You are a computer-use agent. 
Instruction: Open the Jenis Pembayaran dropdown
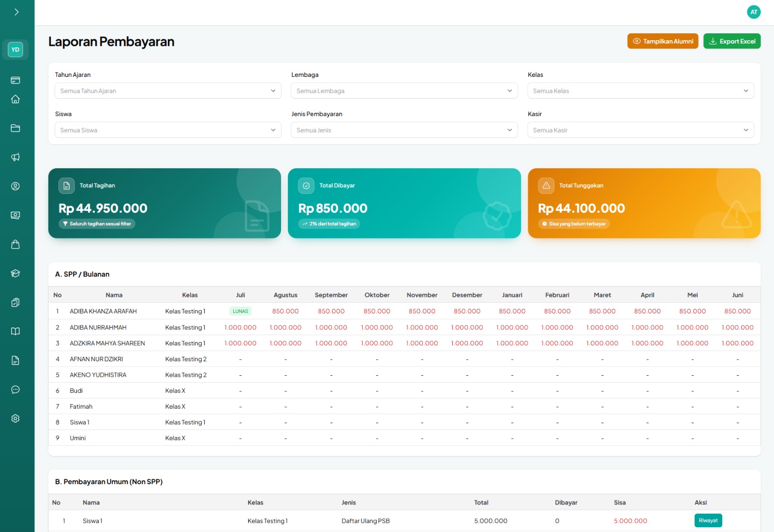404,130
